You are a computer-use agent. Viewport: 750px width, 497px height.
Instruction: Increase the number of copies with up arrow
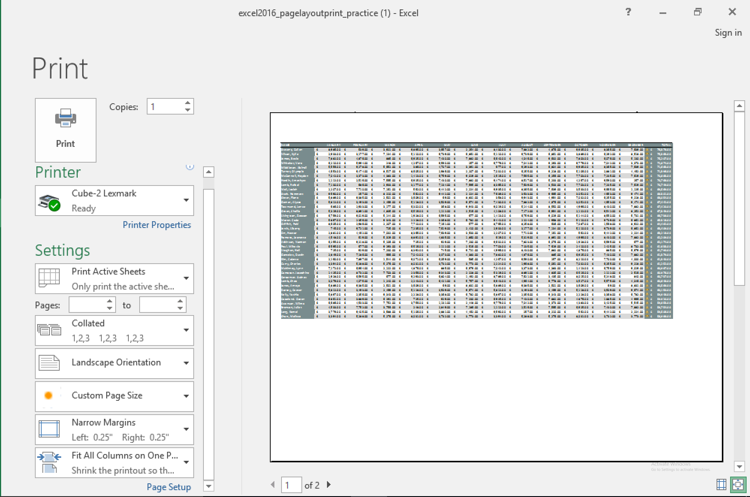tap(187, 102)
